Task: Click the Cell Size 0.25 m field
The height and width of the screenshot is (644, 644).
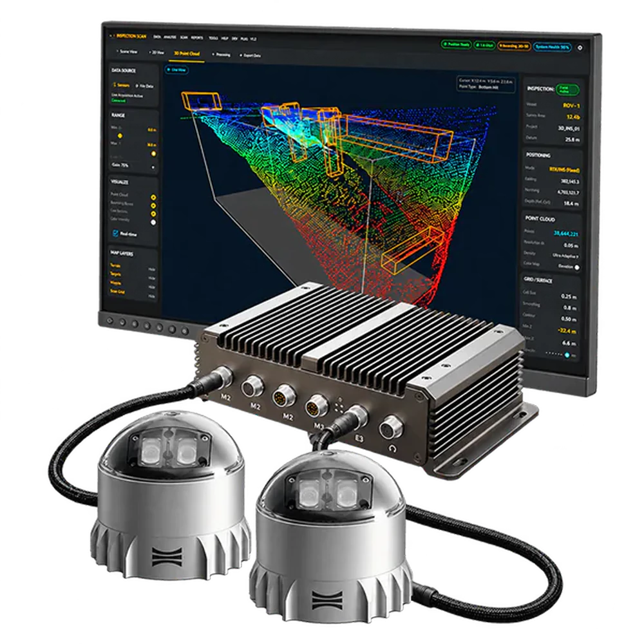Action: point(569,296)
